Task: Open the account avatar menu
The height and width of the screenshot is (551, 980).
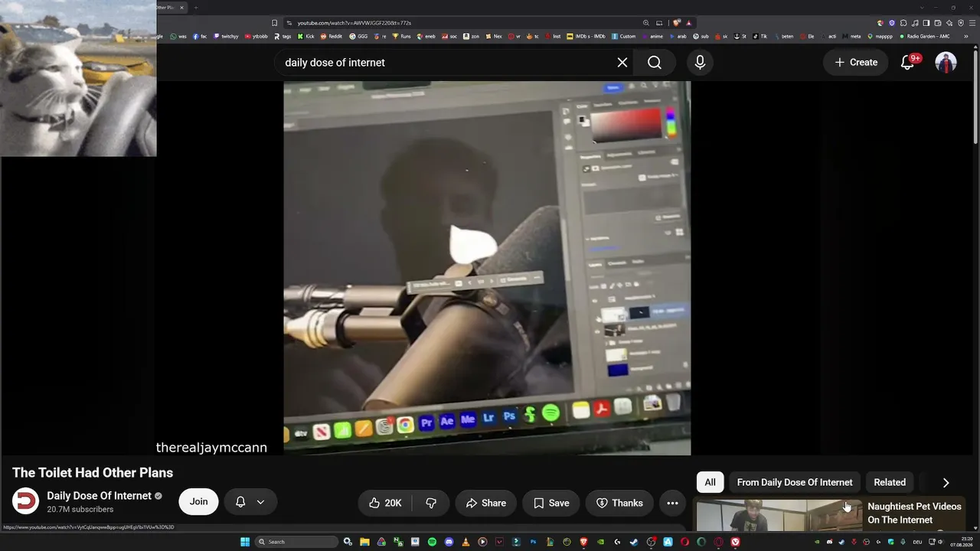Action: click(946, 63)
